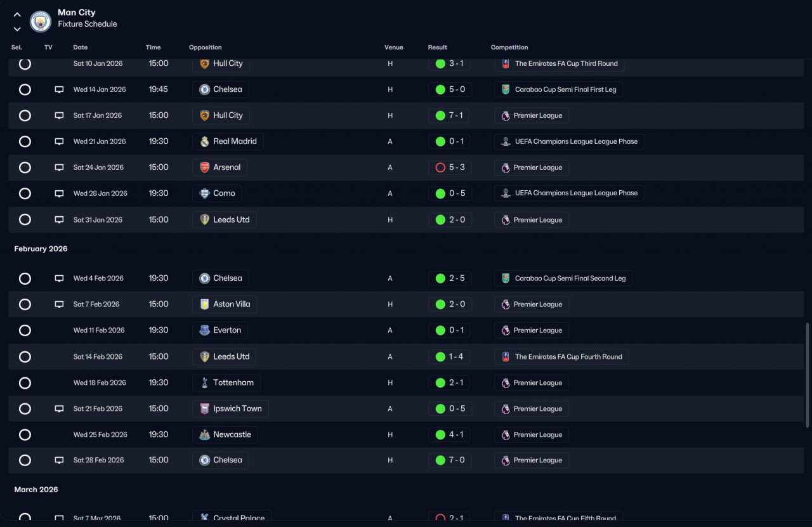Click the Man City club crest icon
The height and width of the screenshot is (527, 812).
(x=41, y=21)
